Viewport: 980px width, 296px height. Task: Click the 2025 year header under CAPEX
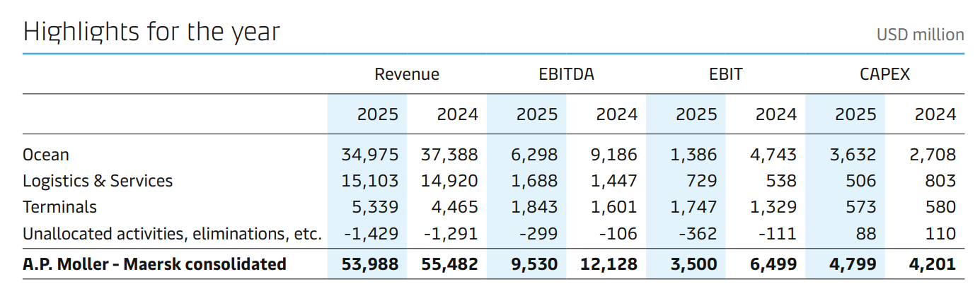tap(855, 114)
